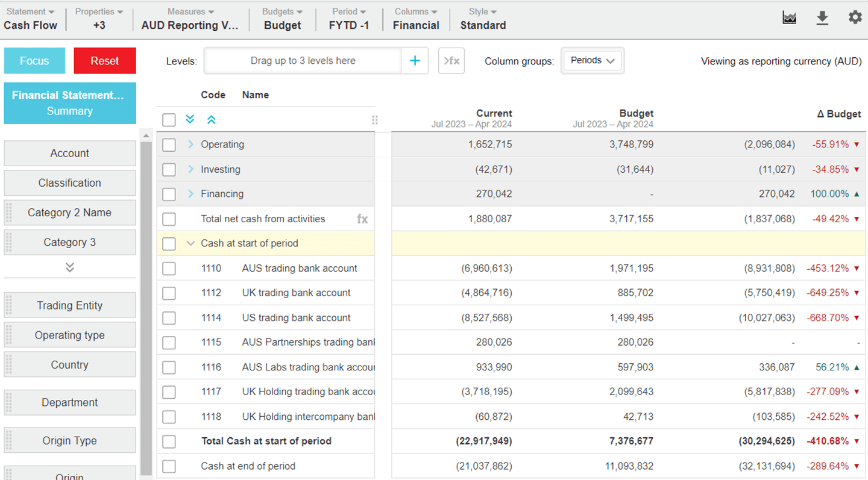868x480 pixels.
Task: Click the drag handle dots beside the Name header
Action: 374,119
